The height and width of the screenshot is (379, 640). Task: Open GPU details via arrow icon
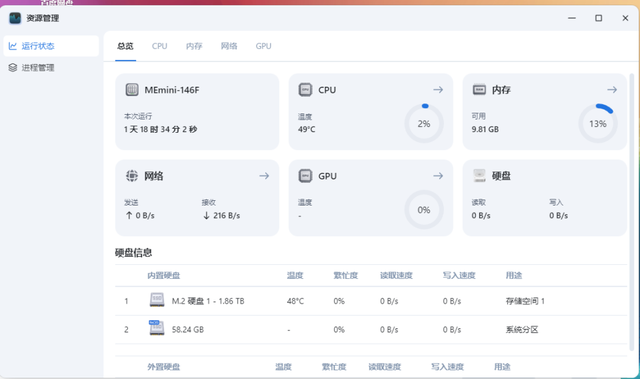(x=438, y=176)
